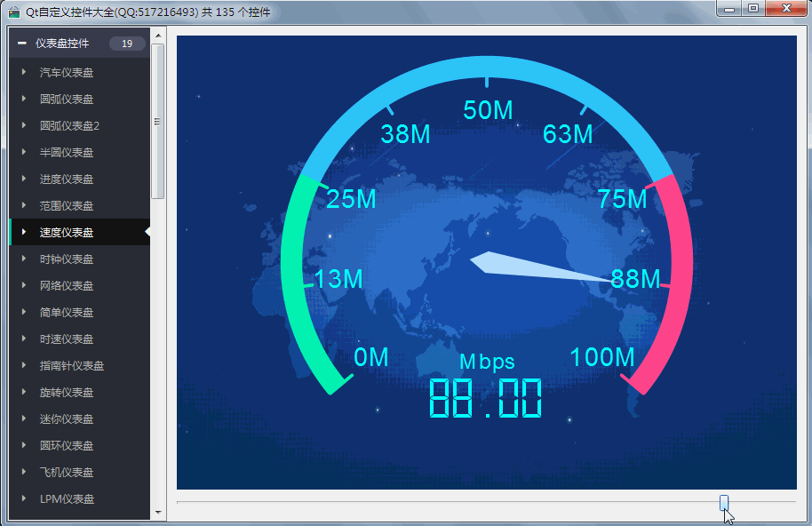Click the application icon in title bar
The height and width of the screenshot is (526, 812).
coord(13,12)
